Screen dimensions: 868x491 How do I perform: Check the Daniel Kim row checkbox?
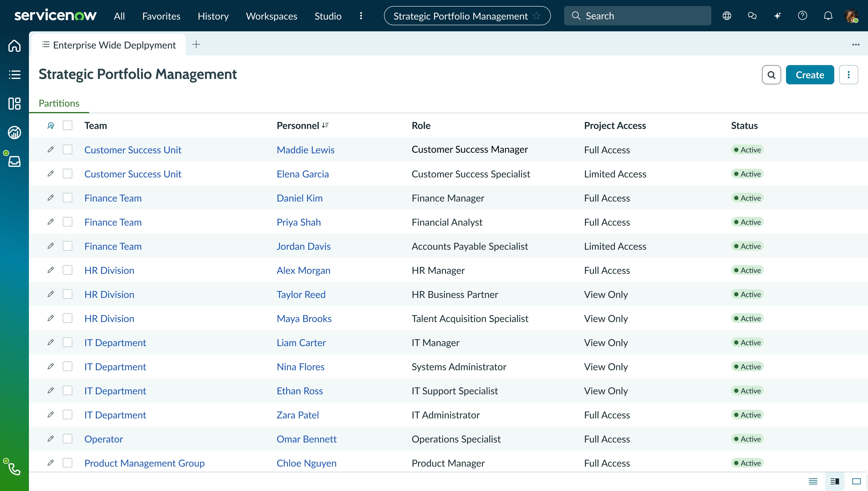click(x=68, y=198)
